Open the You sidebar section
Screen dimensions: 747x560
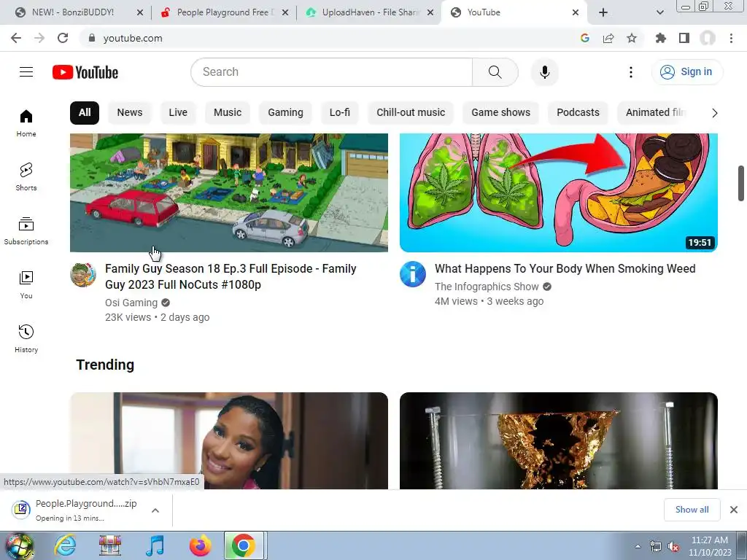(x=26, y=285)
